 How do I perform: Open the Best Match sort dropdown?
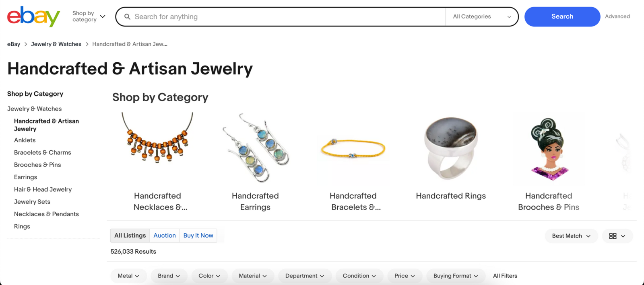tap(571, 236)
